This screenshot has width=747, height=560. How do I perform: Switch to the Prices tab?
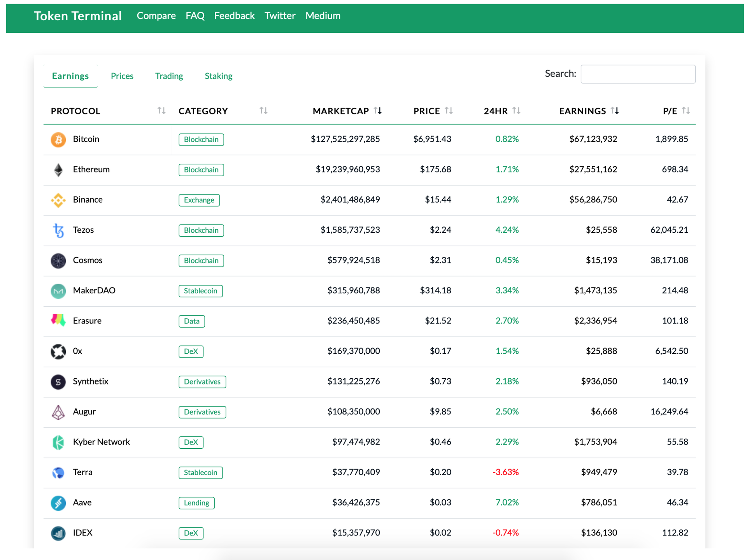[122, 76]
